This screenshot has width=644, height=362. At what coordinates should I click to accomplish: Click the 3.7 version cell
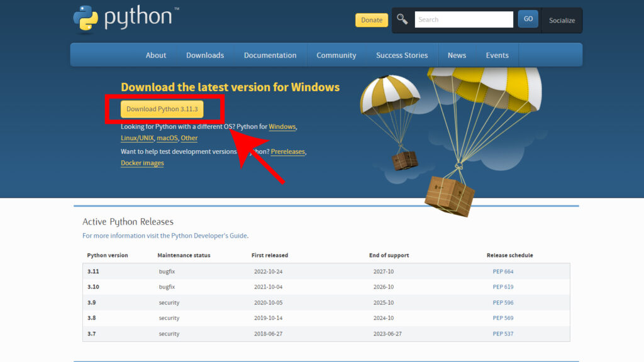click(92, 334)
